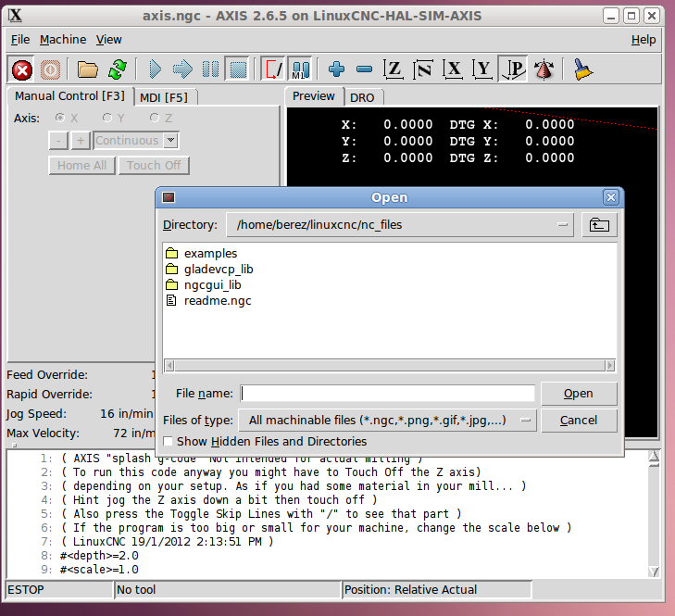Open the Machine menu

pyautogui.click(x=63, y=40)
